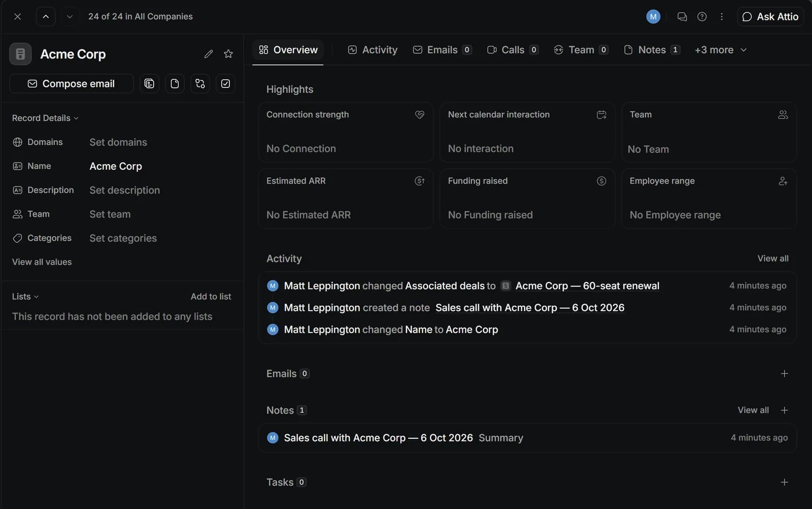The image size is (812, 509).
Task: Click the Estimated ARR currency icon
Action: (420, 181)
